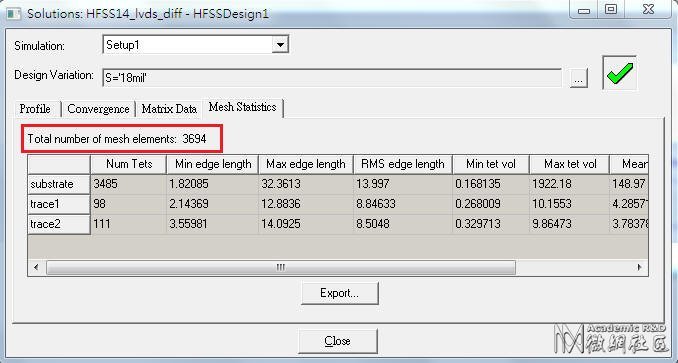This screenshot has height=363, width=678.
Task: Click the RMS edge length column header
Action: [x=403, y=164]
